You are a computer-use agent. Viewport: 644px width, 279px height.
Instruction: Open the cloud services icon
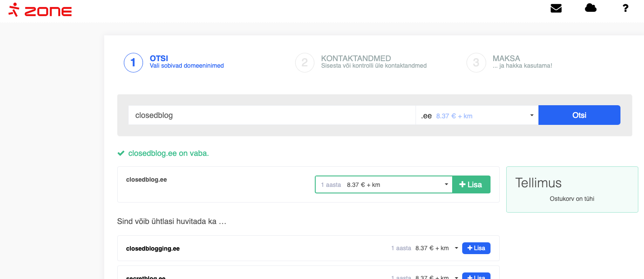pyautogui.click(x=590, y=8)
